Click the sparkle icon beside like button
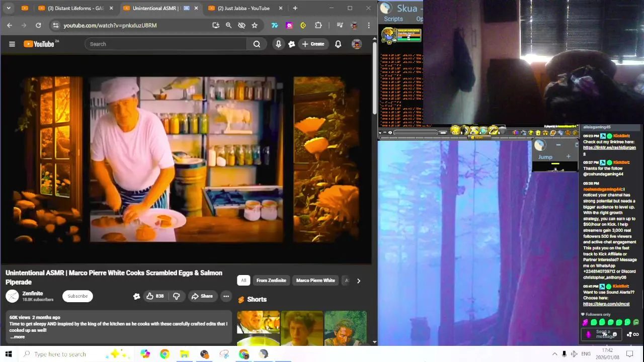644x362 pixels. tap(136, 296)
